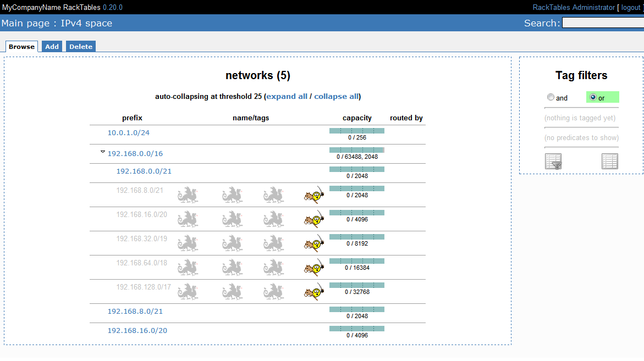The image size is (644, 361).
Task: Click the Search input field
Action: click(x=603, y=23)
